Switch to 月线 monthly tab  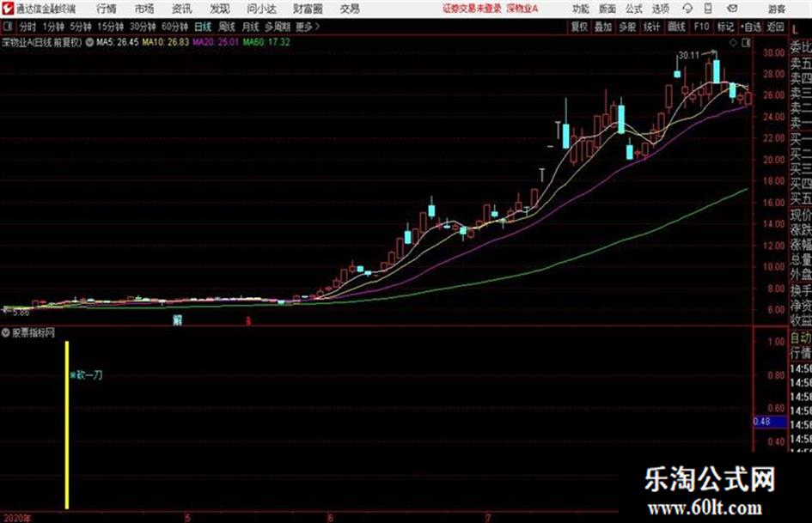(x=251, y=27)
